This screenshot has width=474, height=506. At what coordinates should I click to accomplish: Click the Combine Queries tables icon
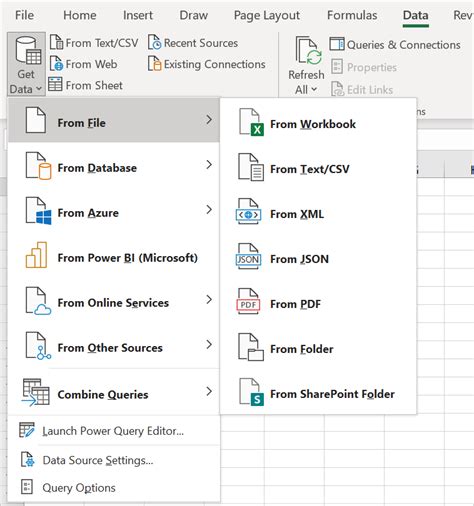[x=35, y=392]
